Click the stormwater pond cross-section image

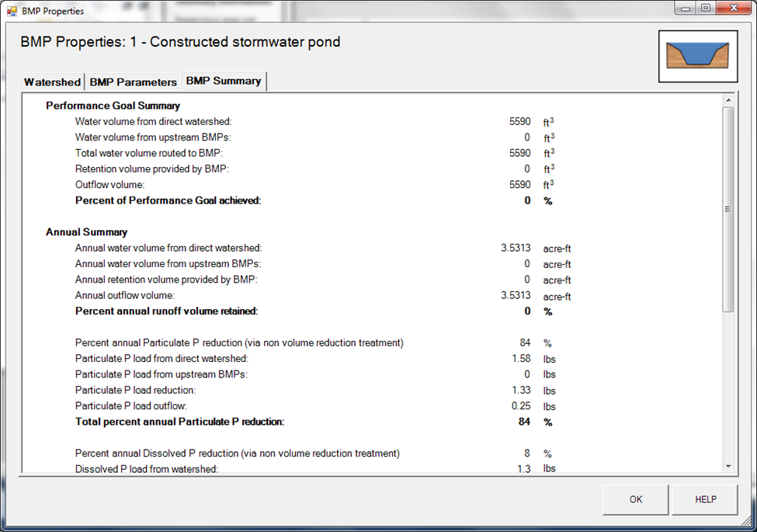(x=697, y=56)
